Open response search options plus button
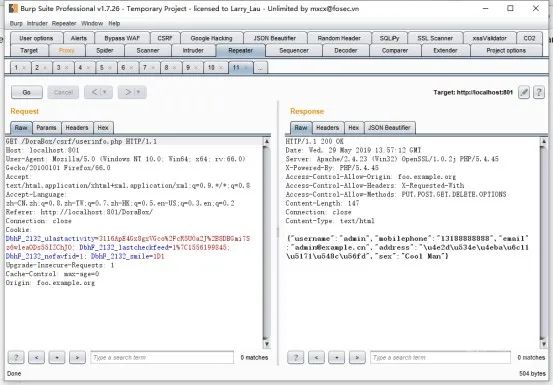 click(336, 357)
